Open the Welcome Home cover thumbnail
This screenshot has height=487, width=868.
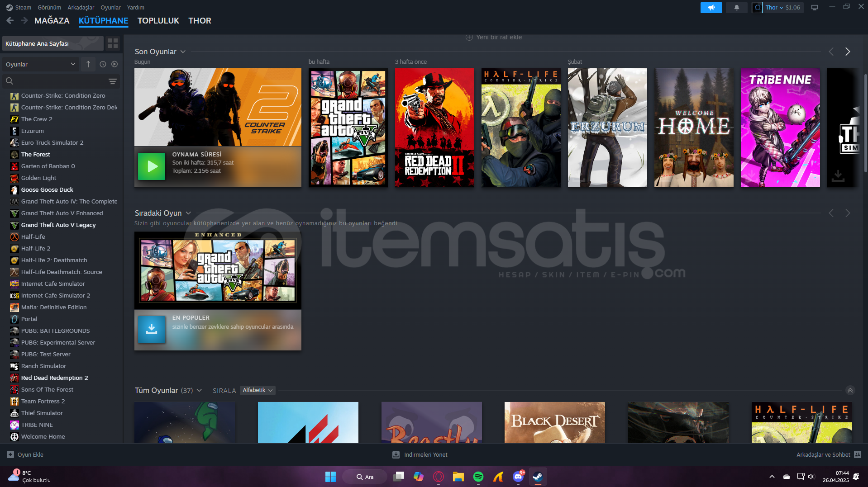tap(694, 128)
